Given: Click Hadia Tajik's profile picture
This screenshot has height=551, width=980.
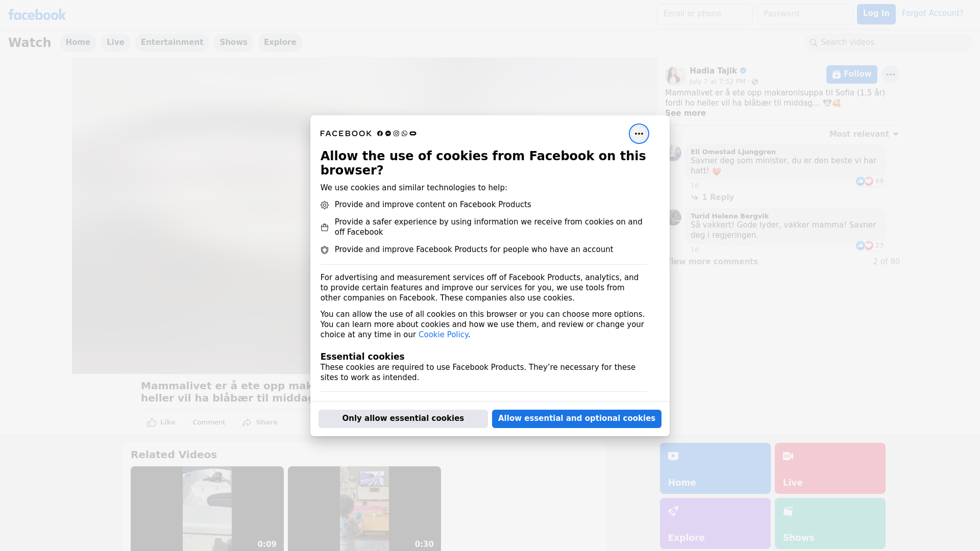Looking at the screenshot, I should 675,76.
